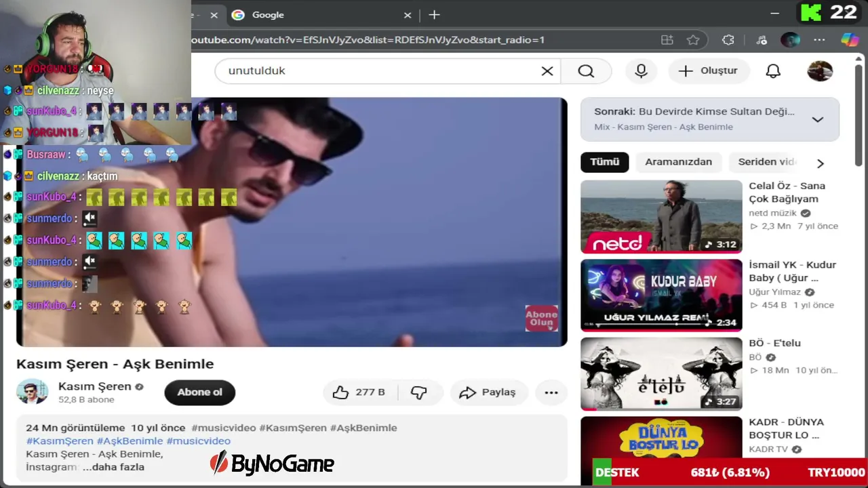Open the Kasım Şeren channel name link
The height and width of the screenshot is (488, 868).
pyautogui.click(x=95, y=386)
